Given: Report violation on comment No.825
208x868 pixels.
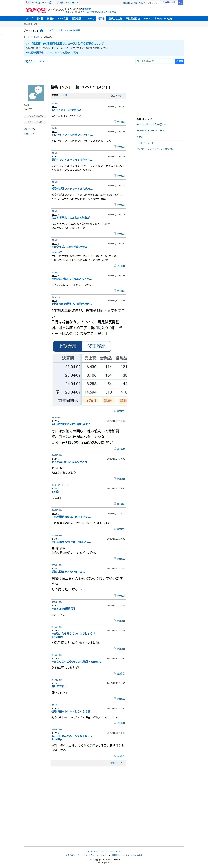Looking at the screenshot, I should click(x=119, y=723).
